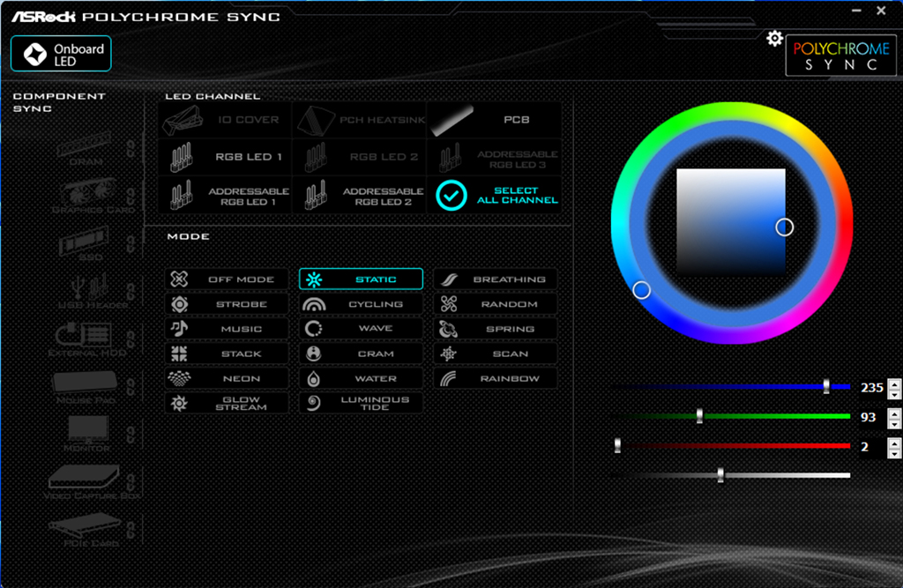Open the settings gear icon
Viewport: 903px width, 588px height.
(x=774, y=39)
